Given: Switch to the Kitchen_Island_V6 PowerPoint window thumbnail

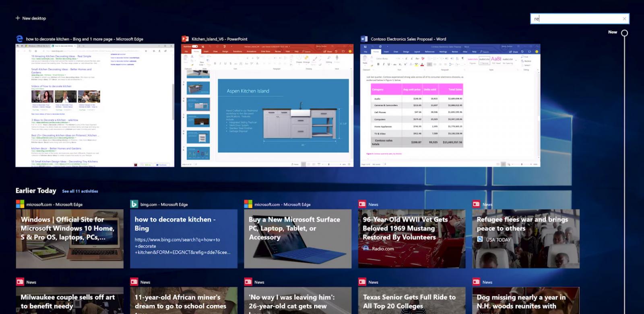Looking at the screenshot, I should 267,105.
